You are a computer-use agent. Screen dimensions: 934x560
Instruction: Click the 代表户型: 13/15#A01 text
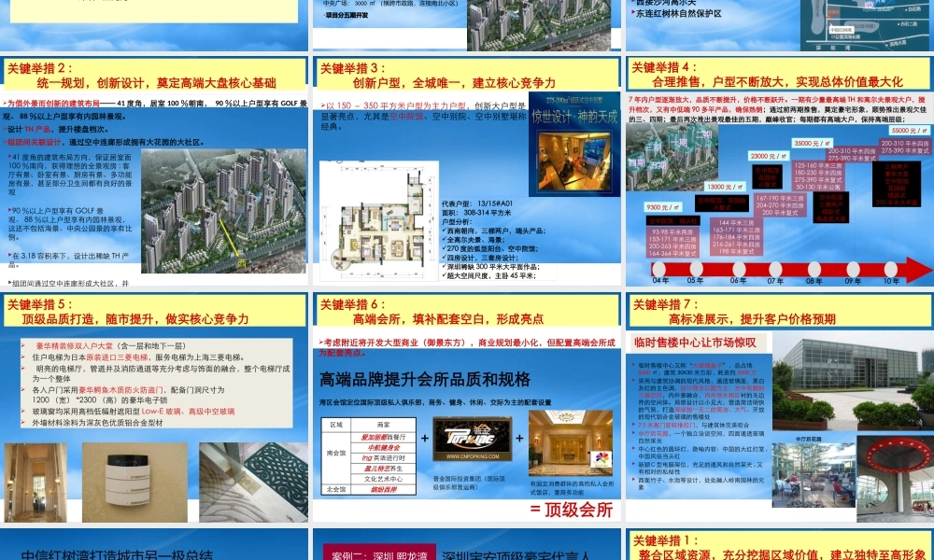click(x=477, y=203)
